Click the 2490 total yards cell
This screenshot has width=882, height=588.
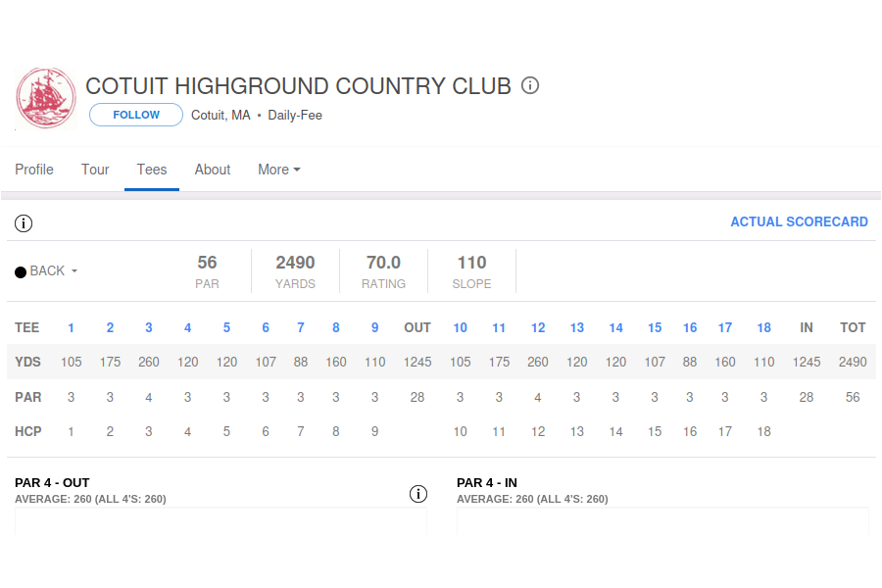[853, 363]
